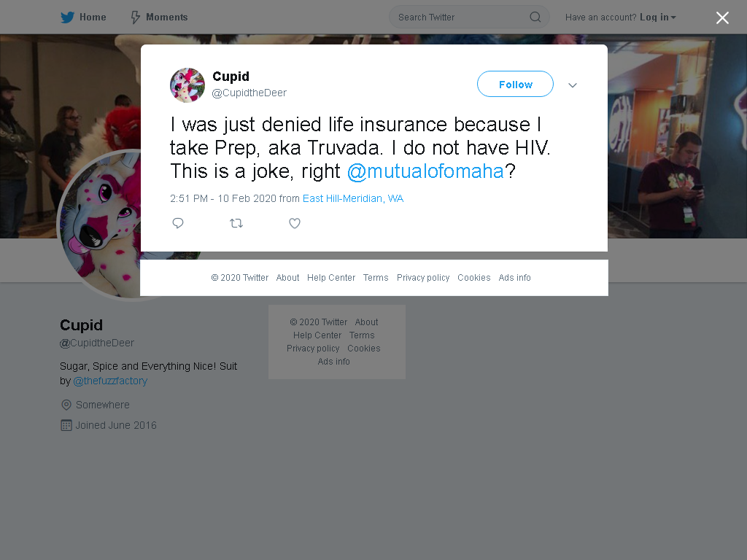Click the Privacy policy link under the tweet

(x=423, y=278)
